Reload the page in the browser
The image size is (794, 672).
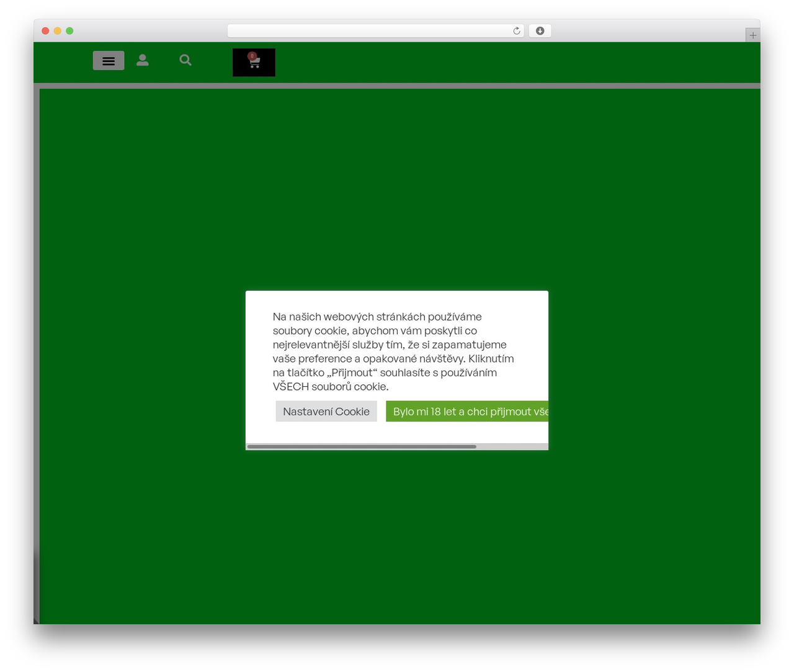click(x=517, y=31)
